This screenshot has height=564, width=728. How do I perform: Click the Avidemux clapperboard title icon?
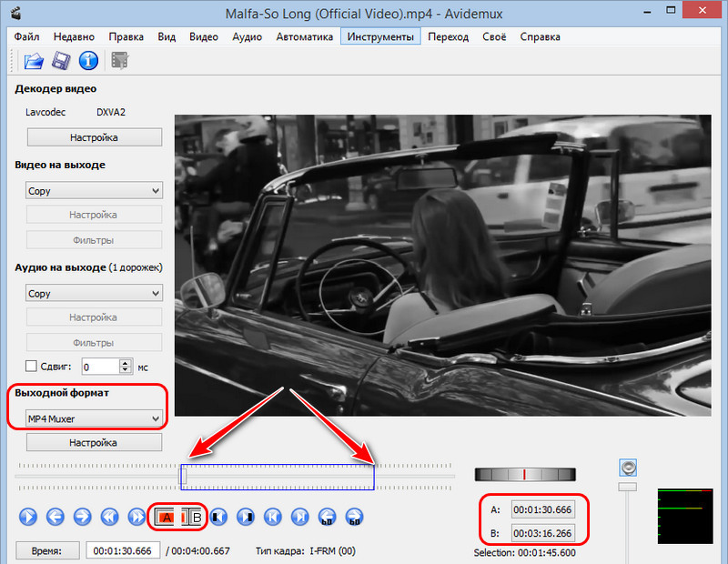click(x=16, y=13)
